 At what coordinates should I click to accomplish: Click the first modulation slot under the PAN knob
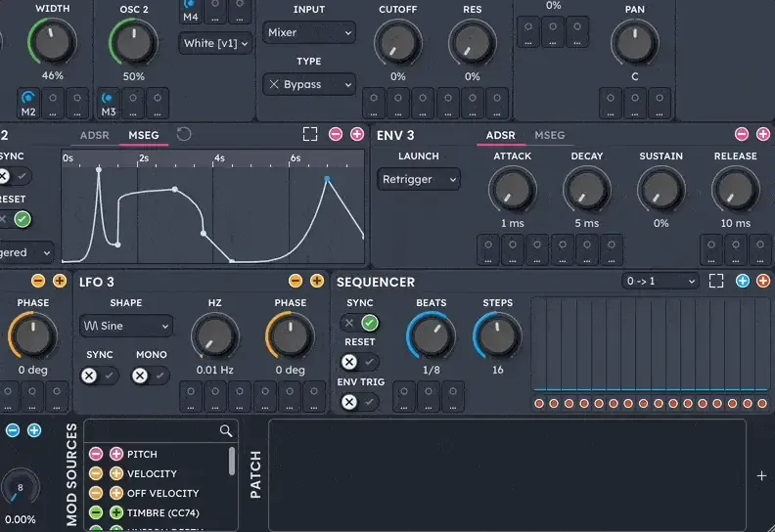611,104
